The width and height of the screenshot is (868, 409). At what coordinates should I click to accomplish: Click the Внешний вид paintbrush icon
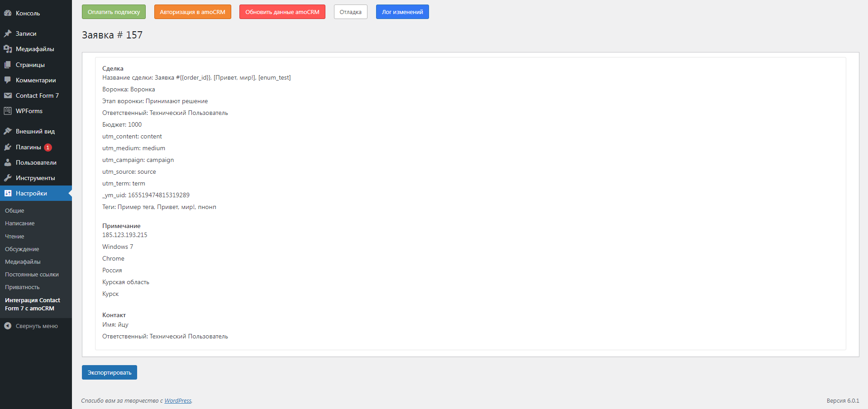pyautogui.click(x=8, y=131)
